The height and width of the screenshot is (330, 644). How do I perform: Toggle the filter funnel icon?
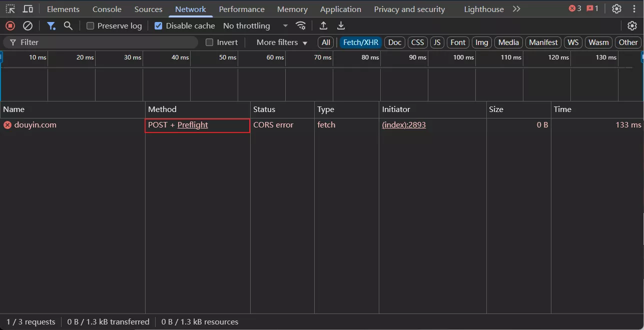pyautogui.click(x=51, y=25)
